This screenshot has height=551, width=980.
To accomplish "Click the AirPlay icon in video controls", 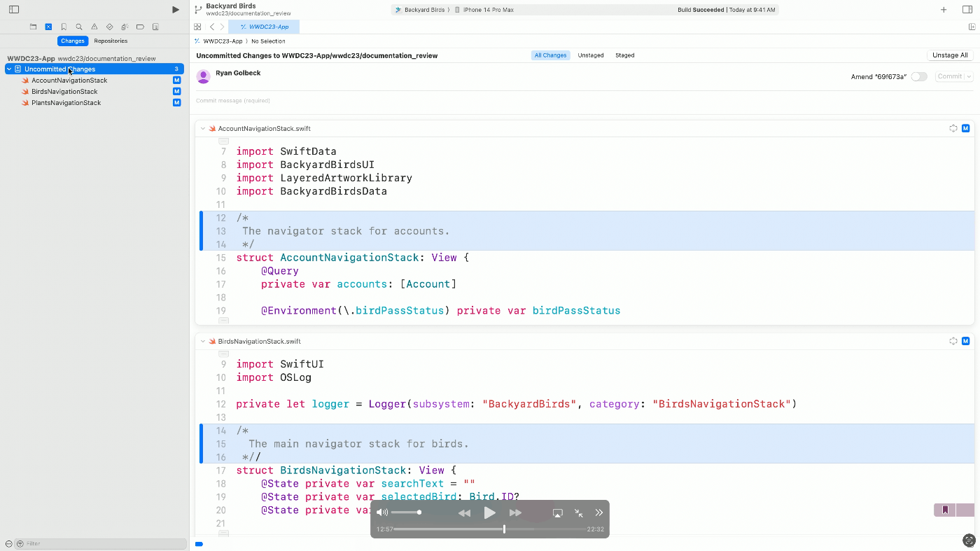I will tap(557, 513).
